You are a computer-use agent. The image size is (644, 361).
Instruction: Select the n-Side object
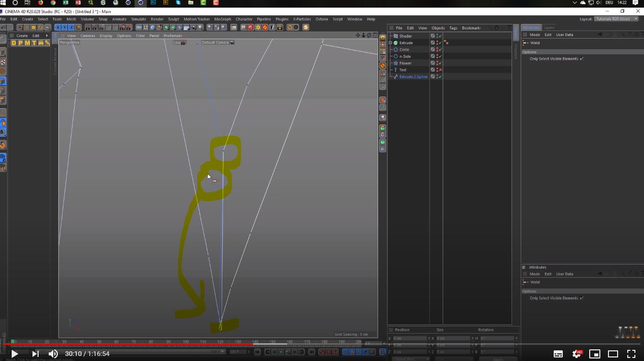coord(405,56)
